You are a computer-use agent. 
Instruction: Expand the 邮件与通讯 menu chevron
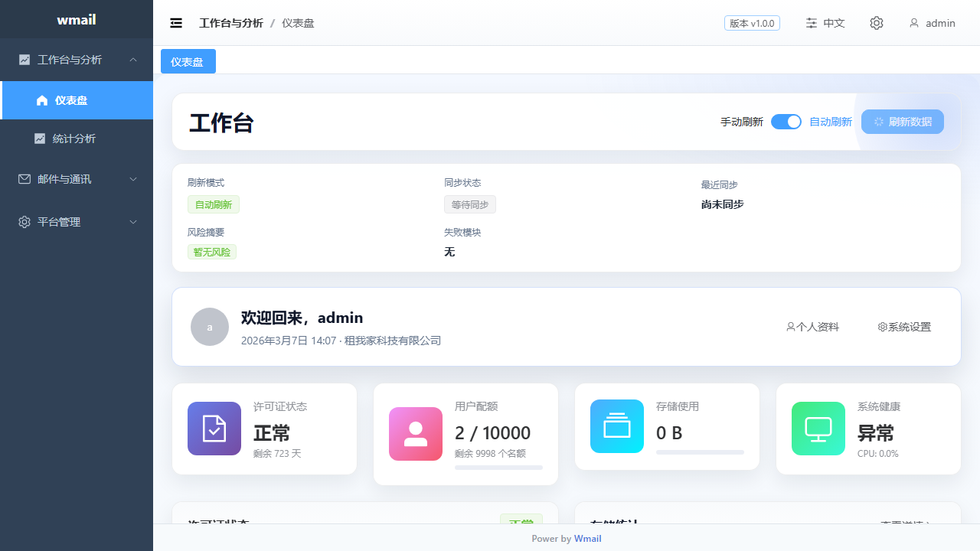133,179
